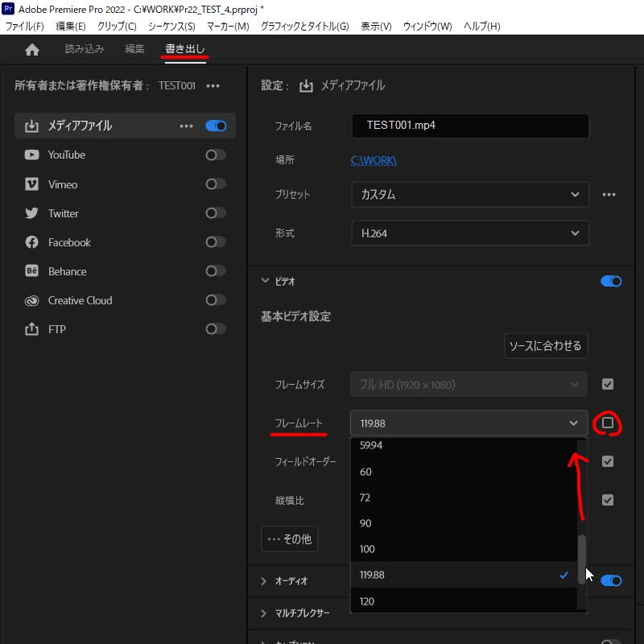Open the マーカー(M) menu

228,27
